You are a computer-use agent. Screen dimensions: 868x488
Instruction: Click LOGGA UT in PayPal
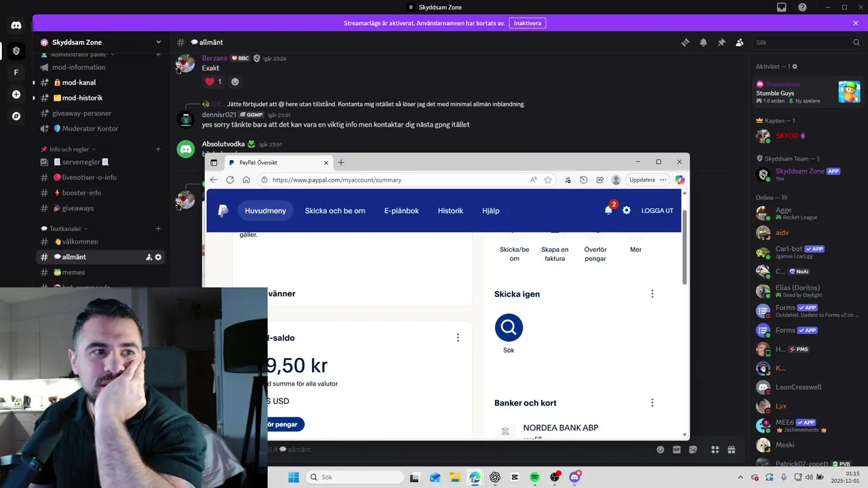(x=657, y=211)
